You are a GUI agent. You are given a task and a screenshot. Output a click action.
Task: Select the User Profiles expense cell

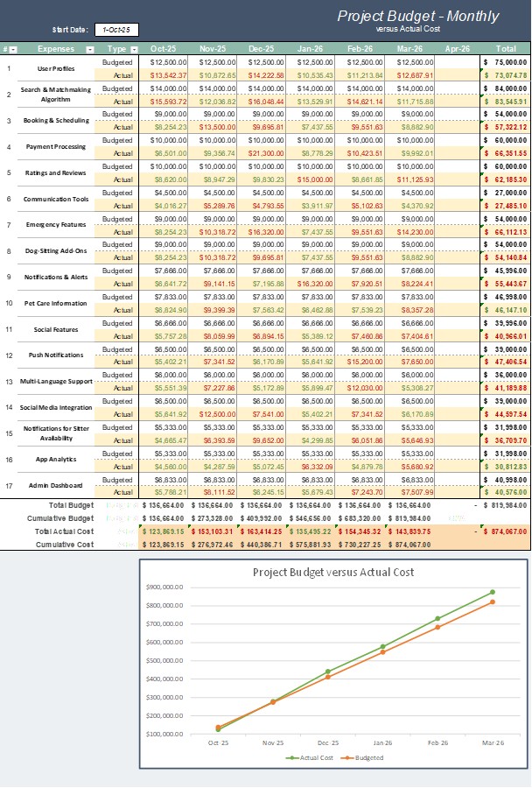tap(56, 68)
